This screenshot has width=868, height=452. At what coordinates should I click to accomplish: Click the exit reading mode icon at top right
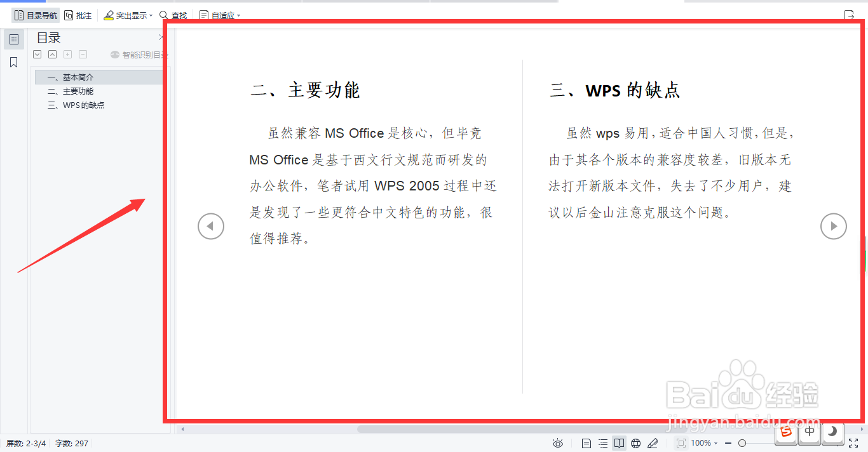(849, 15)
